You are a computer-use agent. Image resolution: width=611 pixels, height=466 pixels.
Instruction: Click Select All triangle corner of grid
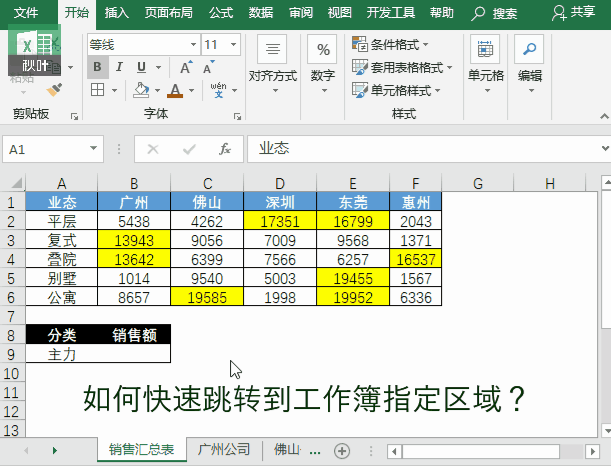coord(16,182)
